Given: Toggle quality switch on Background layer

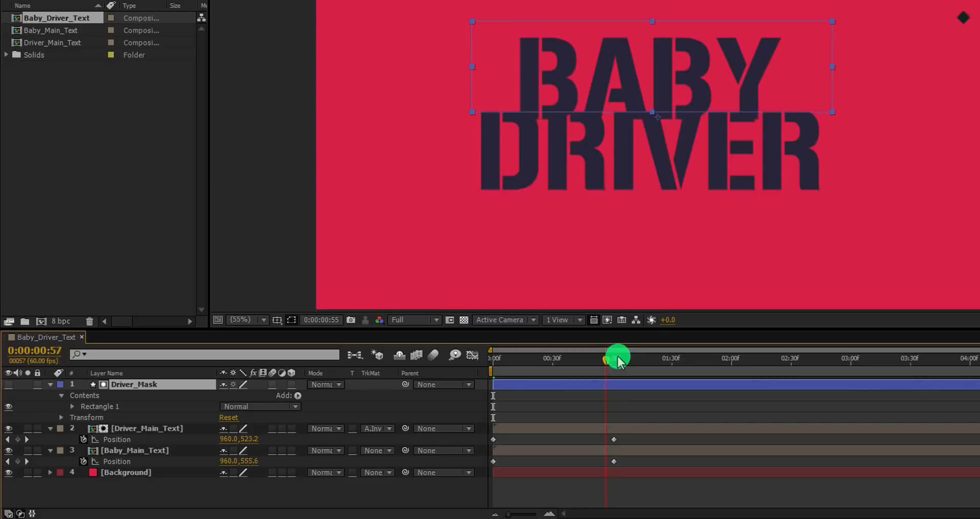Looking at the screenshot, I should coord(243,473).
